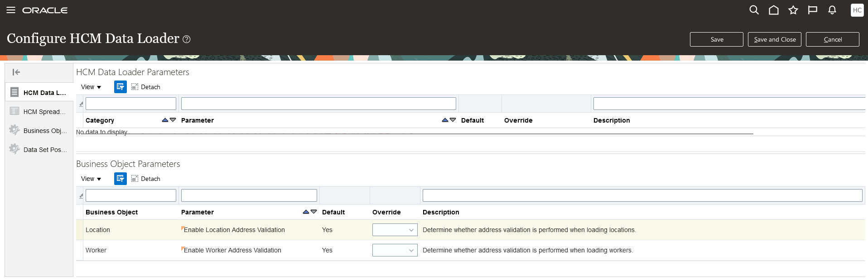Viewport: 868px width, 280px height.
Task: Select the Location business object cell
Action: pyautogui.click(x=98, y=230)
